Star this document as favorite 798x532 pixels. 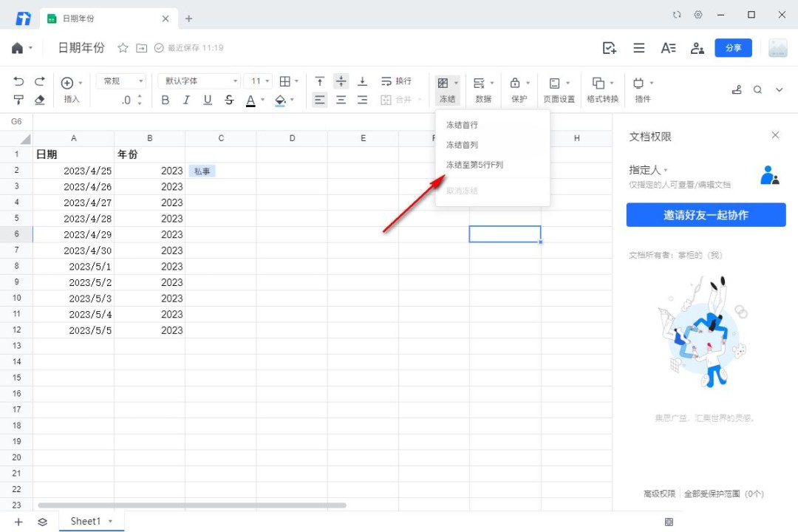(123, 48)
